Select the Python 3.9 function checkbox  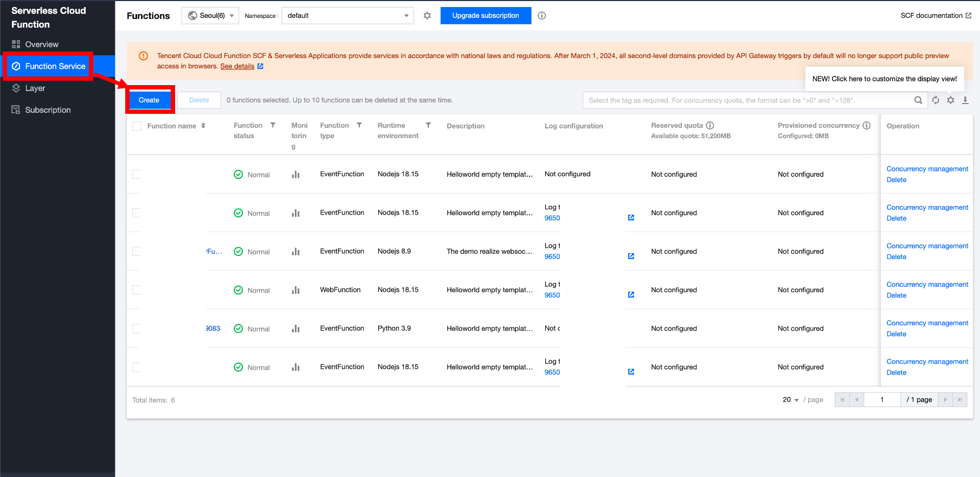tap(137, 328)
